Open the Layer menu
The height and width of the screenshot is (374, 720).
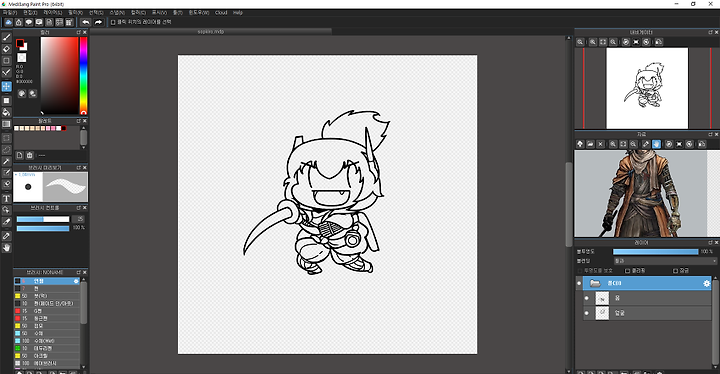coord(52,13)
